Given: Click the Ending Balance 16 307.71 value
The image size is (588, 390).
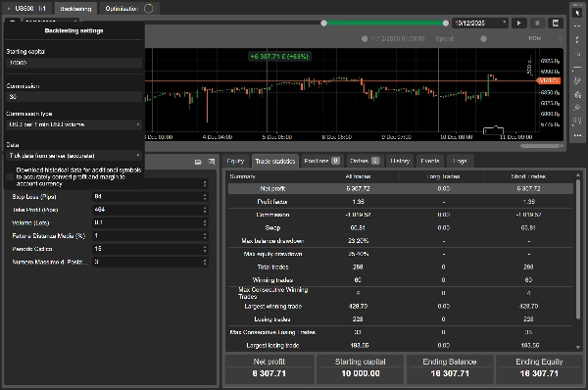Looking at the screenshot, I should pyautogui.click(x=450, y=373).
